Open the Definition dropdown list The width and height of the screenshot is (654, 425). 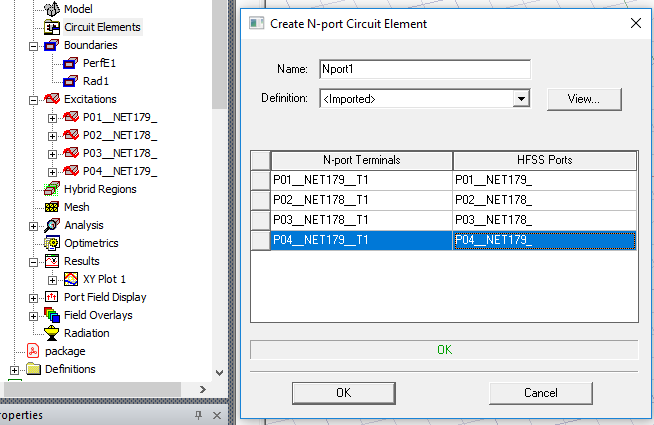(x=520, y=99)
